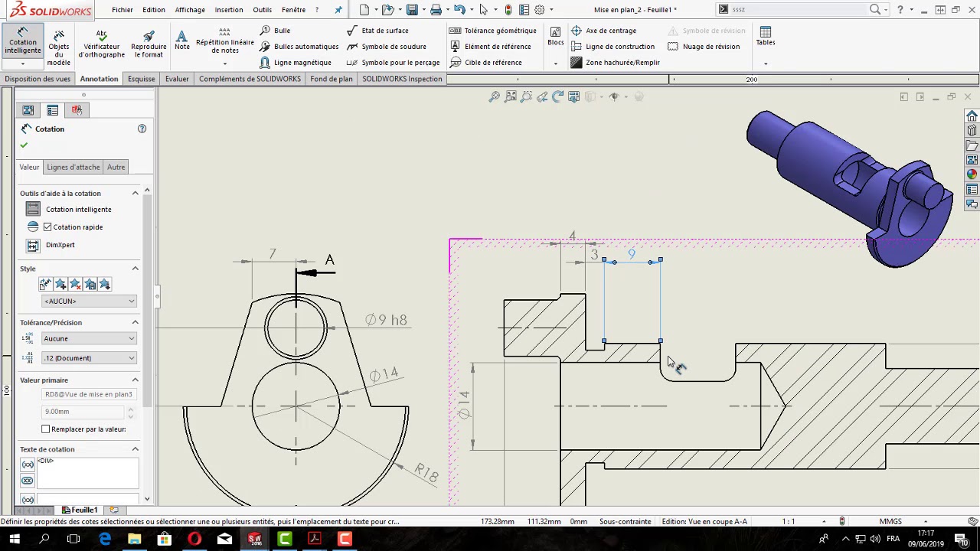
Task: Click the Feuille1 sheet tab
Action: pos(80,510)
